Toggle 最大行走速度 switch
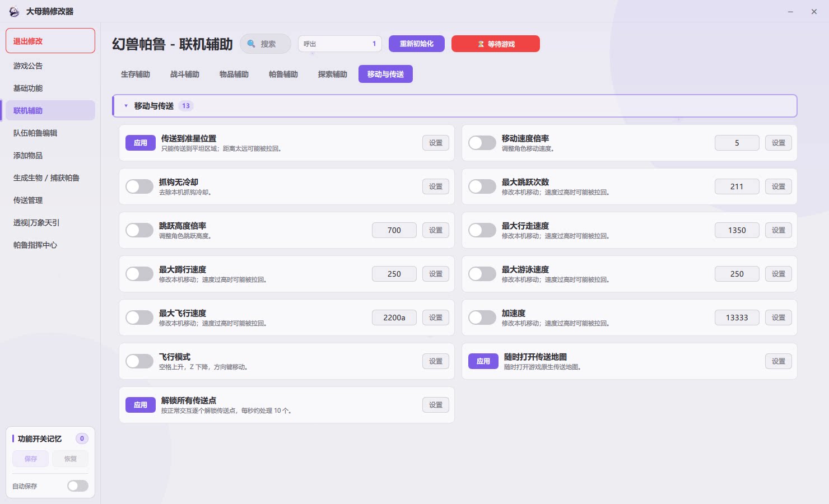Image resolution: width=829 pixels, height=504 pixels. click(482, 230)
